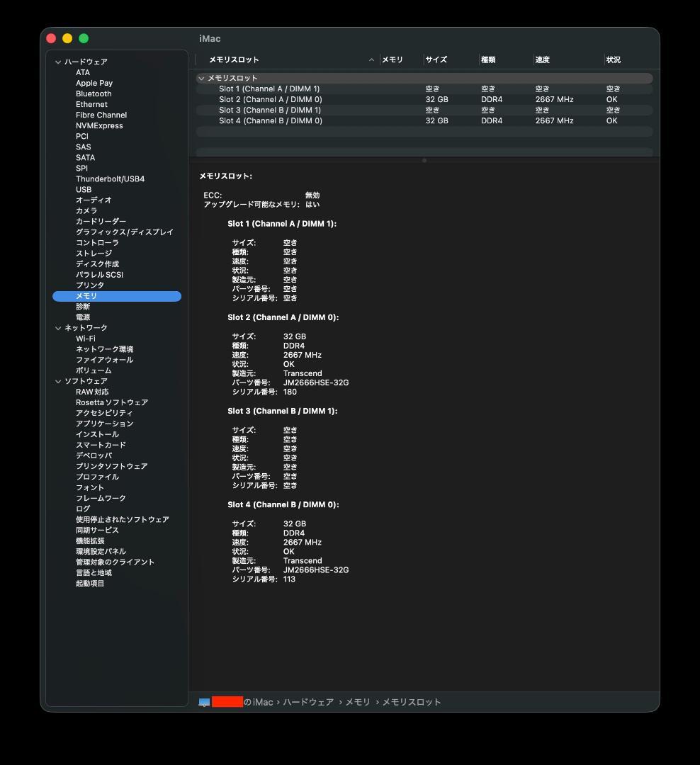Viewport: 700px width, 765px height.
Task: Open the Bluetooth section
Action: click(94, 93)
